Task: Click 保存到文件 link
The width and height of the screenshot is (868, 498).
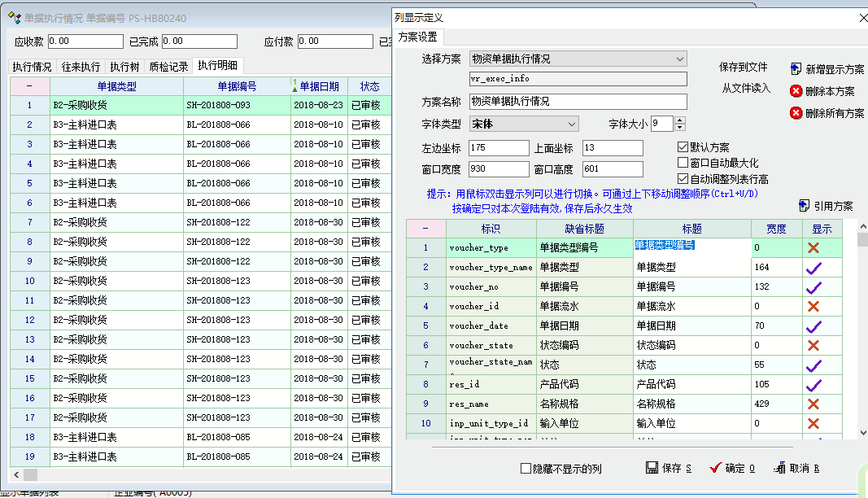Action: pos(743,67)
